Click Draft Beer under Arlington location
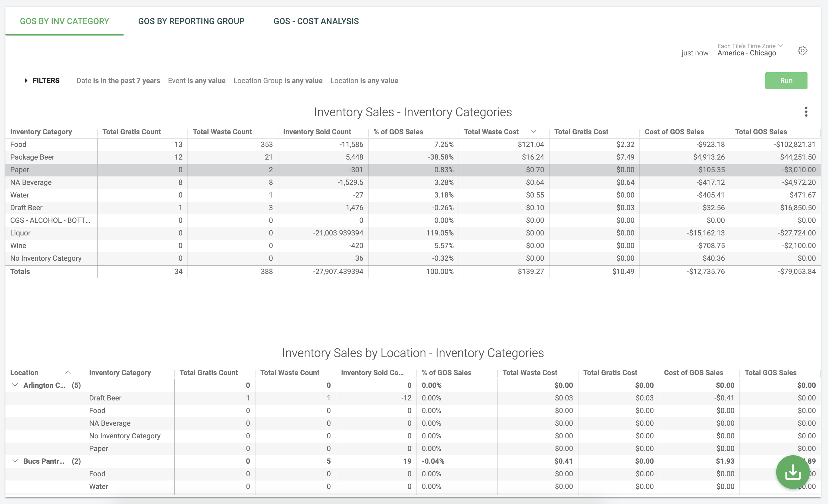This screenshot has width=828, height=504. 105,398
